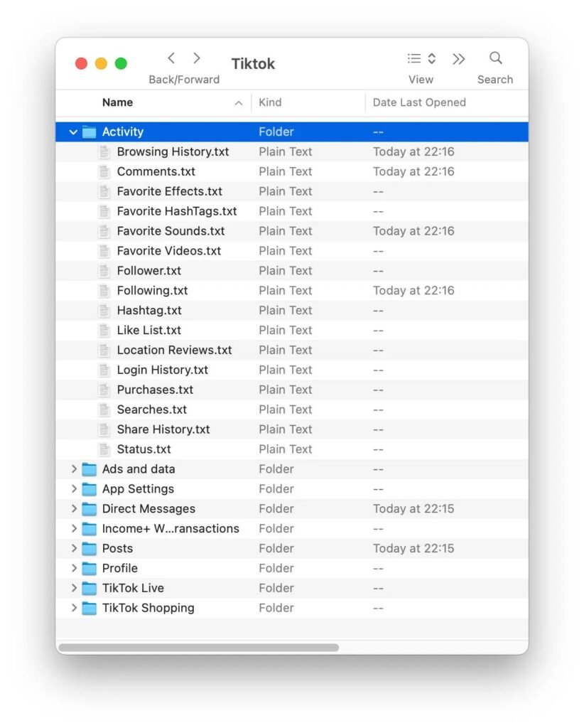
Task: Go back using the left arrow
Action: pos(171,58)
